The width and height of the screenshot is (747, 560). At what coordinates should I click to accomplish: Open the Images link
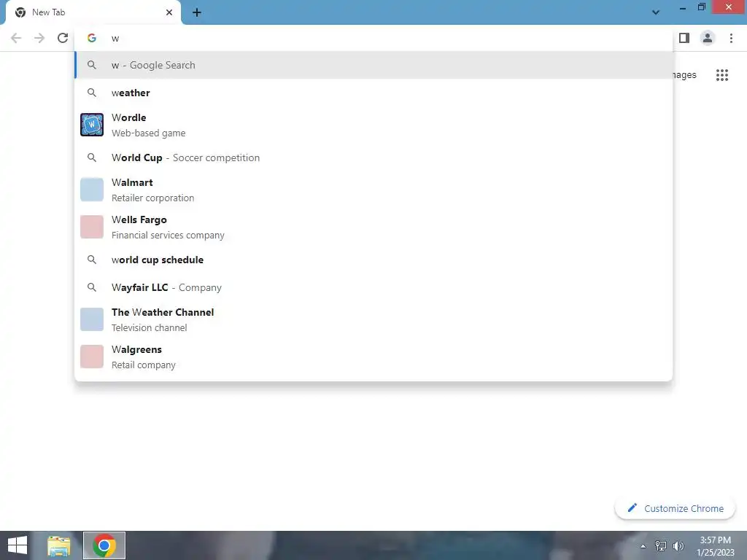(684, 75)
